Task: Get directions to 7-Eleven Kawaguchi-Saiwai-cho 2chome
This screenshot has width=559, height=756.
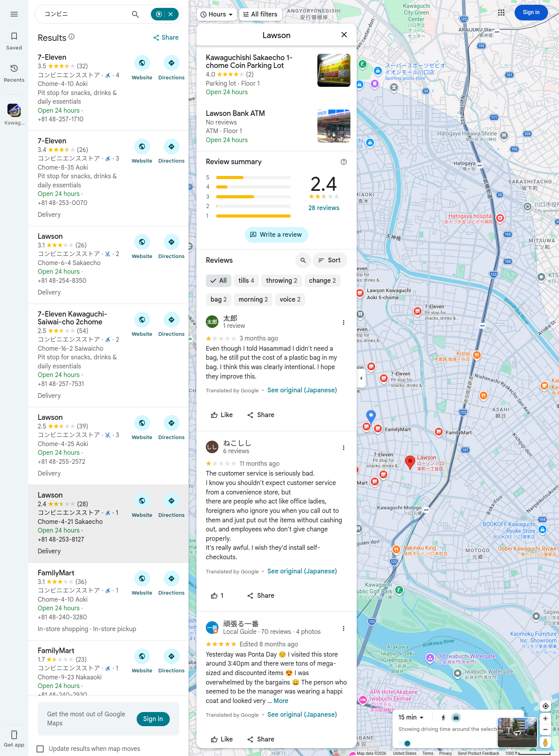Action: click(171, 325)
